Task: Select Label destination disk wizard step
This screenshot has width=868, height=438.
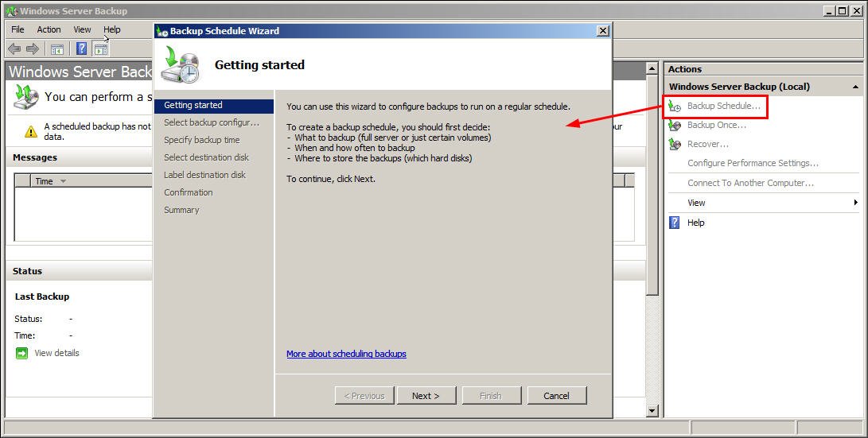Action: point(204,175)
